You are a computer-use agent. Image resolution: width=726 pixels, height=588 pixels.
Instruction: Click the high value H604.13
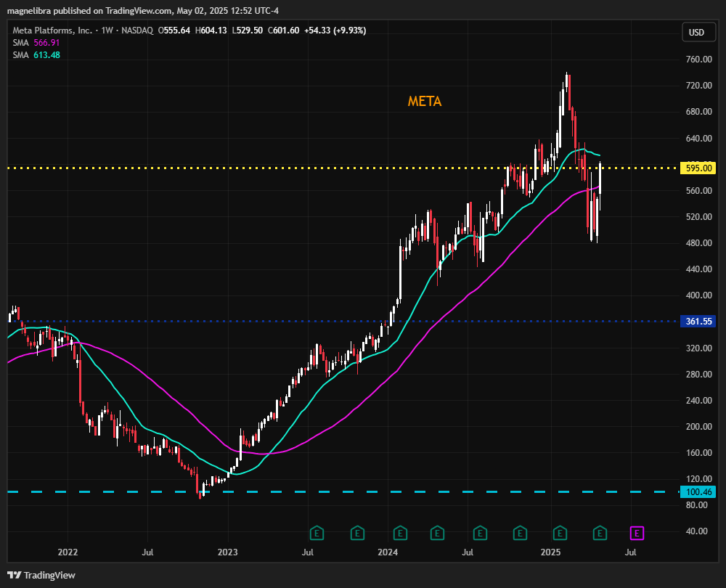pos(211,30)
